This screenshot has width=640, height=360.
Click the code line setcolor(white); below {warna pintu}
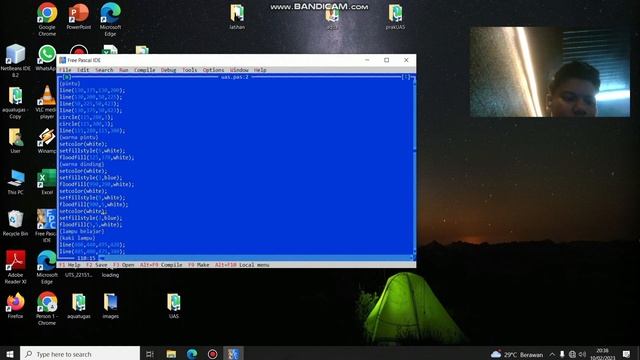[83, 144]
